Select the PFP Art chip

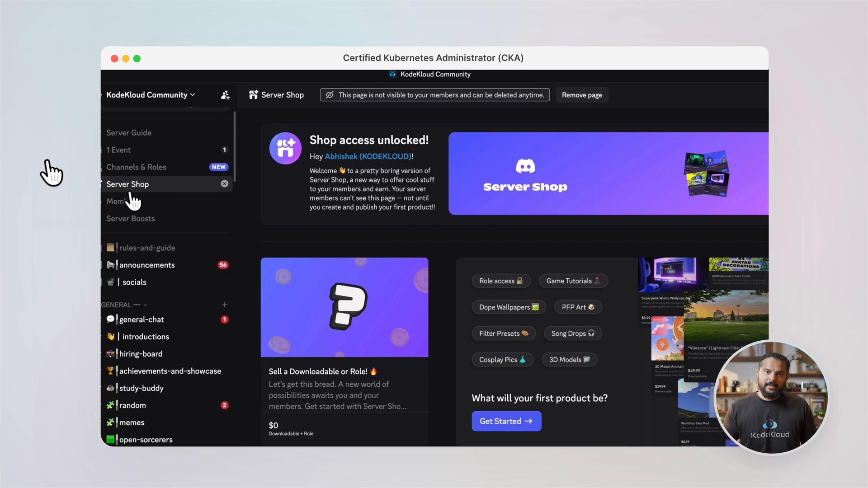[578, 307]
